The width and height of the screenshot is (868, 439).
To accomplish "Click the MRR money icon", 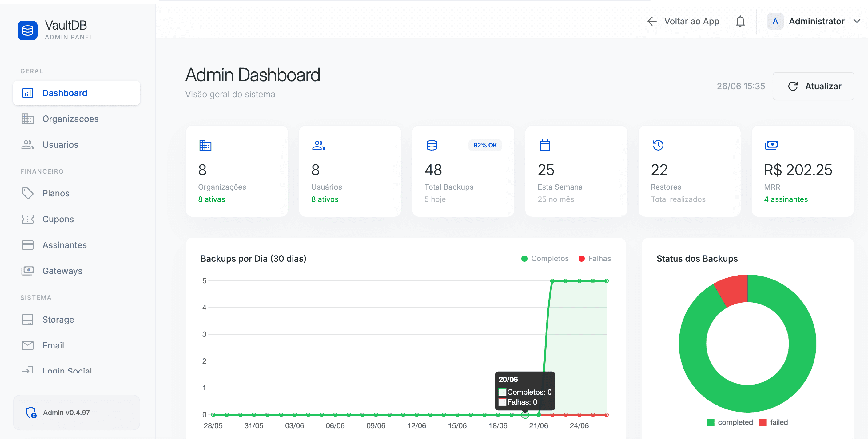I will pos(771,145).
